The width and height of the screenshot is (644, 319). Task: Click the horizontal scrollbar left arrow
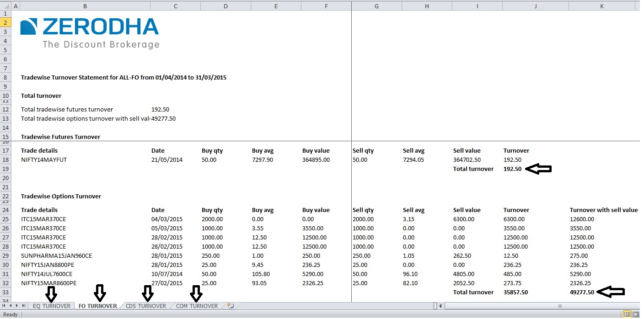tap(441, 306)
